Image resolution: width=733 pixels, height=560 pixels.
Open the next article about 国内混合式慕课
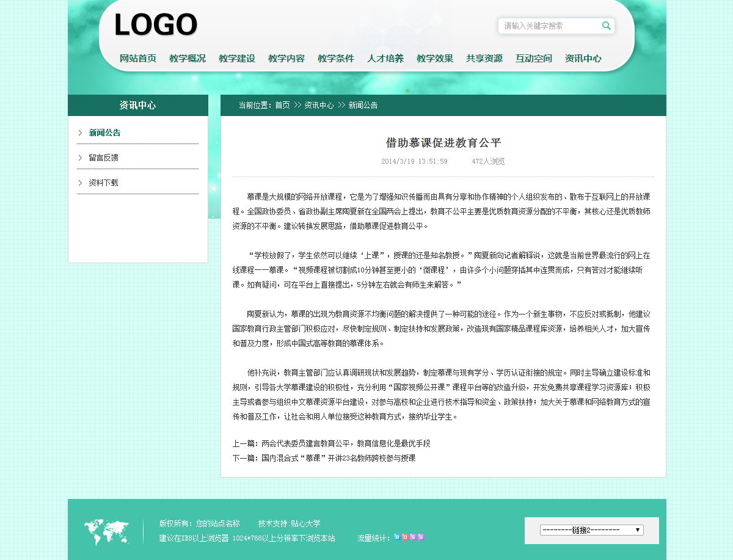click(x=338, y=458)
